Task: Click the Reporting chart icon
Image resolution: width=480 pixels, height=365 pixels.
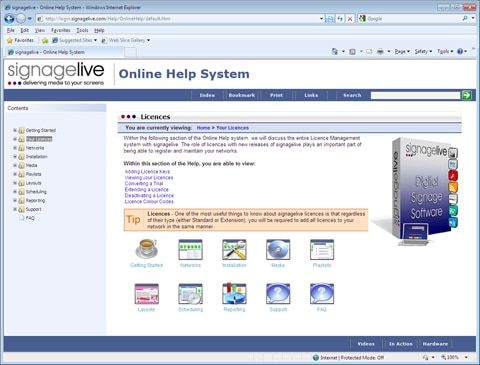Action: point(234,294)
